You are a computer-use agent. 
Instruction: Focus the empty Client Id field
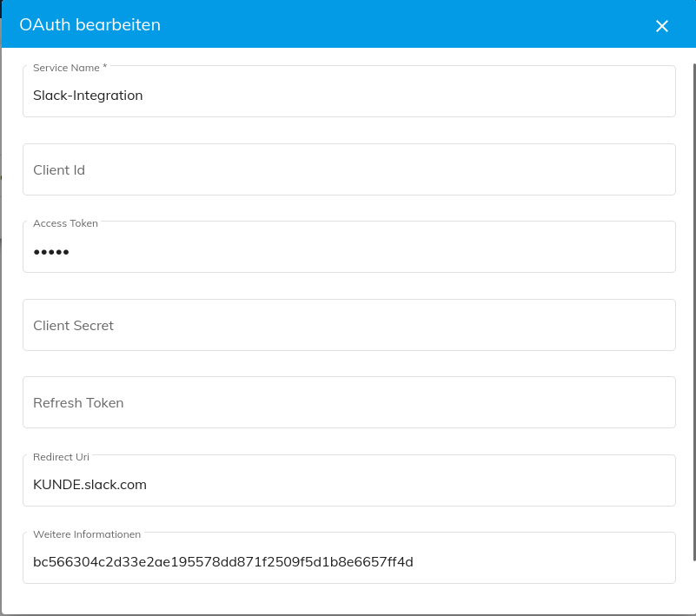pos(348,169)
